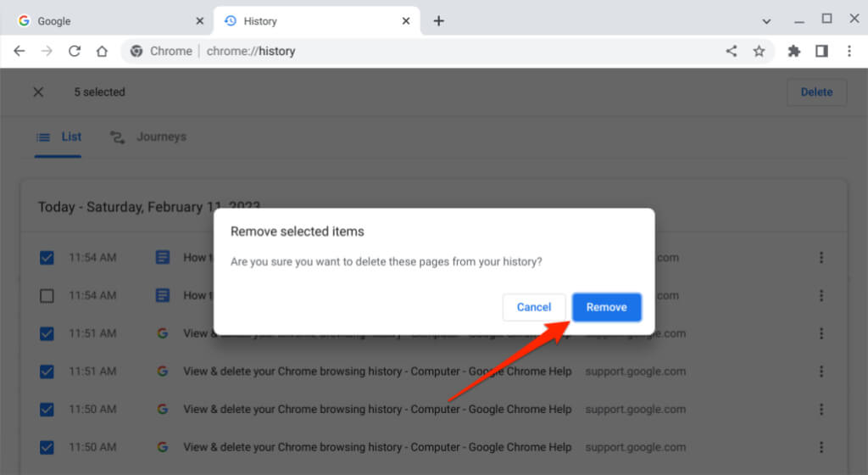Open more actions for first 11:54 AM entry
This screenshot has height=475, width=868.
click(821, 257)
